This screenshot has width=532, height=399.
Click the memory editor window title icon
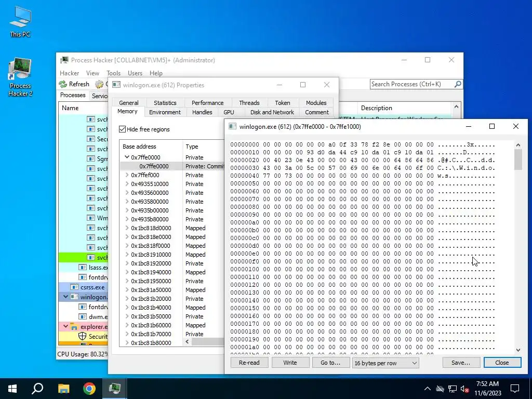232,127
